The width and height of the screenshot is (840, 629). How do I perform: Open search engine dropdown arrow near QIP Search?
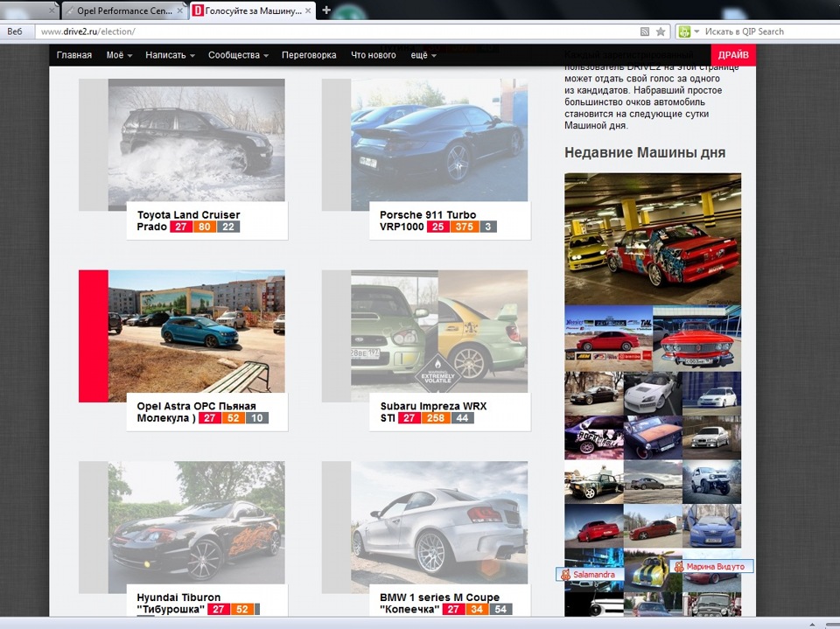(x=697, y=31)
